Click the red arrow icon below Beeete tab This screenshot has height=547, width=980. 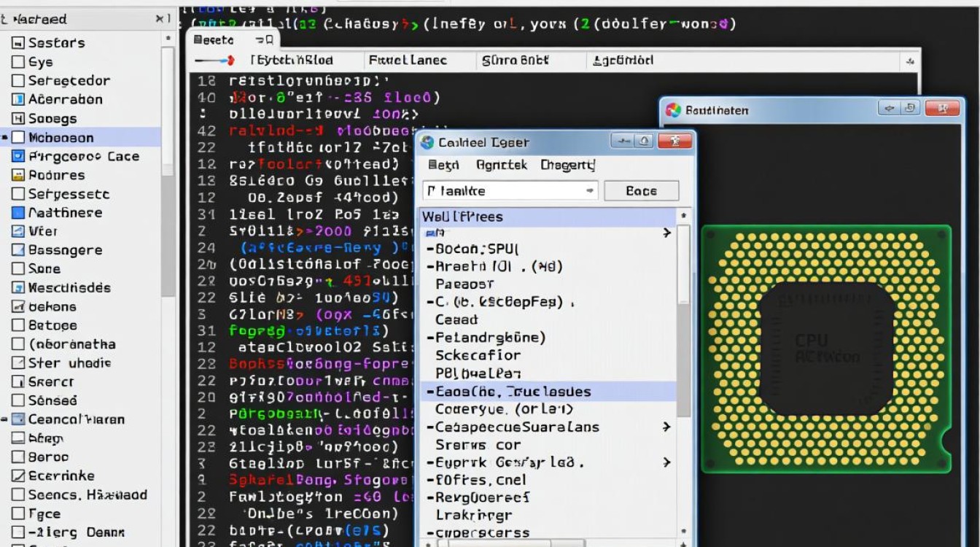coord(215,61)
